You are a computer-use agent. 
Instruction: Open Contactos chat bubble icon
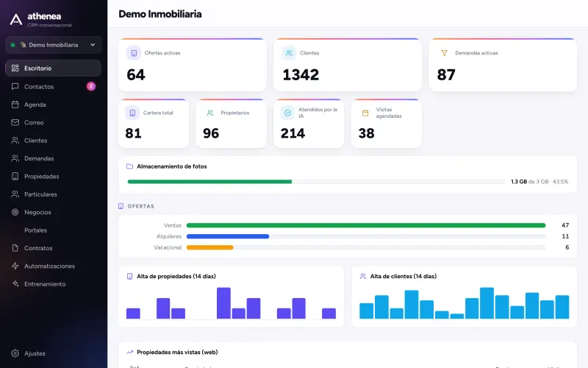click(x=15, y=86)
